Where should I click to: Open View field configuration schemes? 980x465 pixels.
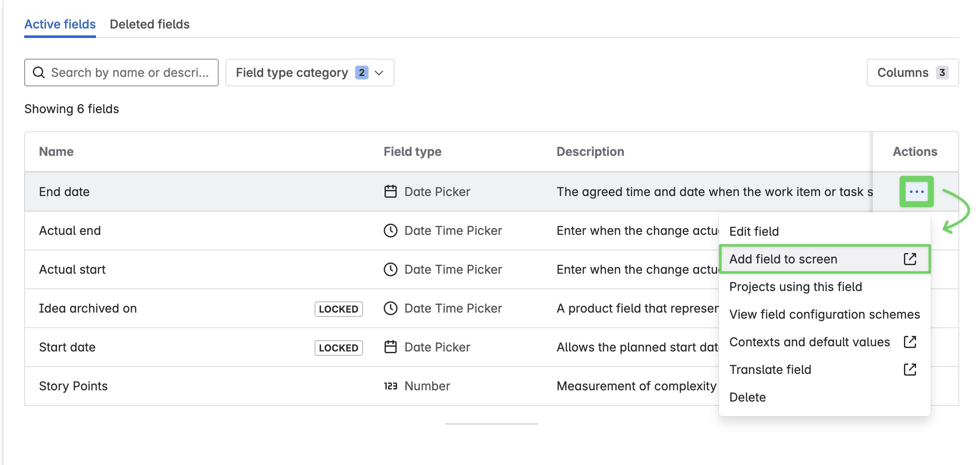[x=824, y=314]
